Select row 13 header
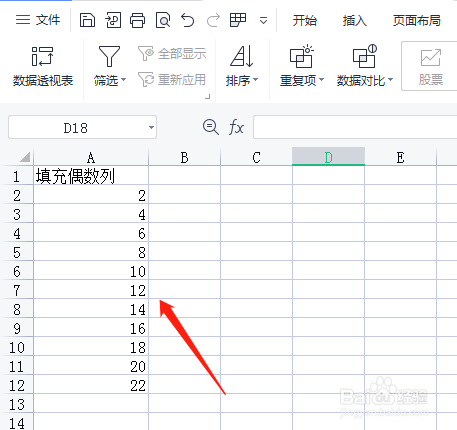Viewport: 457px width, 430px height. [17, 404]
